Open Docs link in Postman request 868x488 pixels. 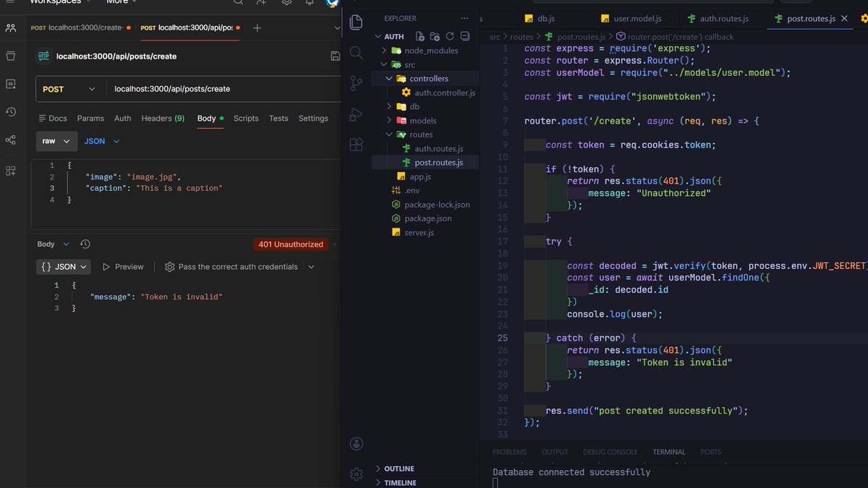pos(52,119)
